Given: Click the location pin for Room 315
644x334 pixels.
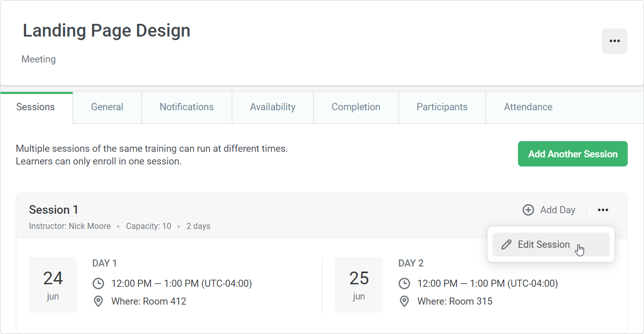Looking at the screenshot, I should [x=405, y=302].
